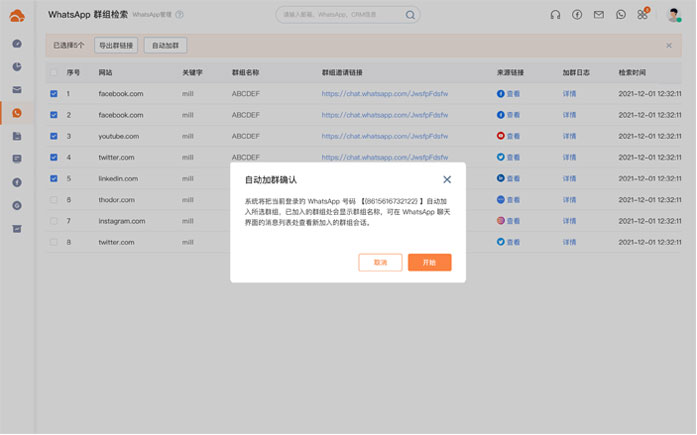The image size is (697, 435).
Task: Open the mail envelope header icon
Action: (x=599, y=15)
